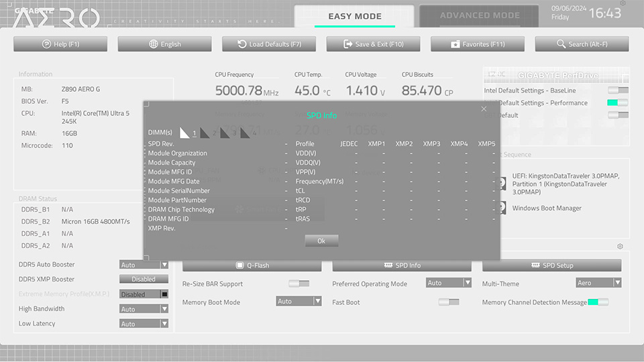Screen dimensions: 644x362
Task: Open High Bandwidth dropdown
Action: (144, 308)
